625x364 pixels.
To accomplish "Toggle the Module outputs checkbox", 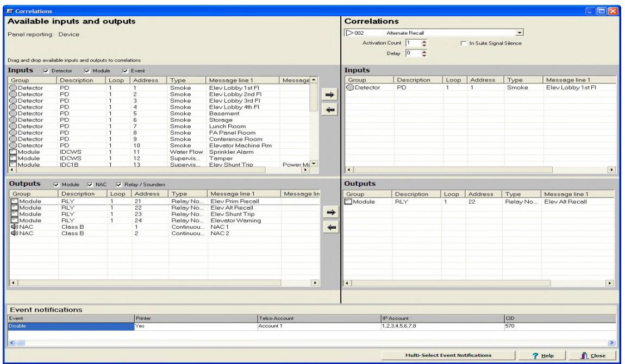I will 56,185.
